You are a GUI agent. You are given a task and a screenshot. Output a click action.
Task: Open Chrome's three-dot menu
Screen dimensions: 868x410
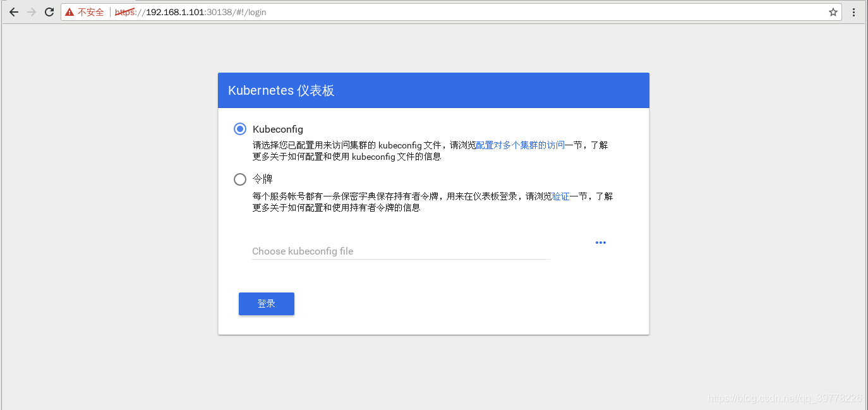[853, 11]
